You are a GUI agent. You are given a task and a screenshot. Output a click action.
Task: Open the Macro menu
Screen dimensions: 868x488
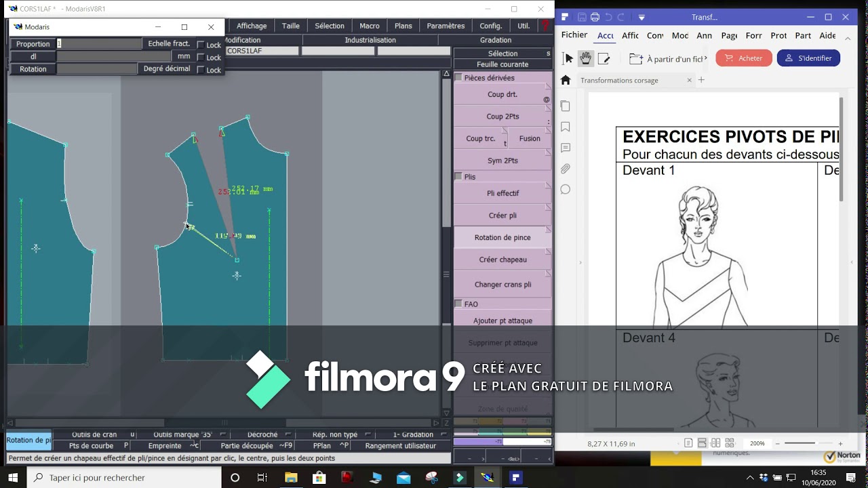370,26
